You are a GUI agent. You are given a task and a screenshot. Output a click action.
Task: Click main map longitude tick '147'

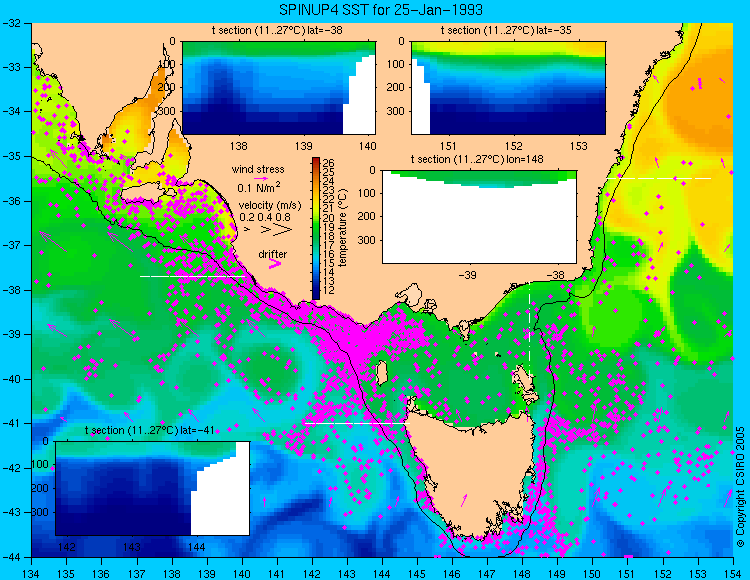(486, 574)
